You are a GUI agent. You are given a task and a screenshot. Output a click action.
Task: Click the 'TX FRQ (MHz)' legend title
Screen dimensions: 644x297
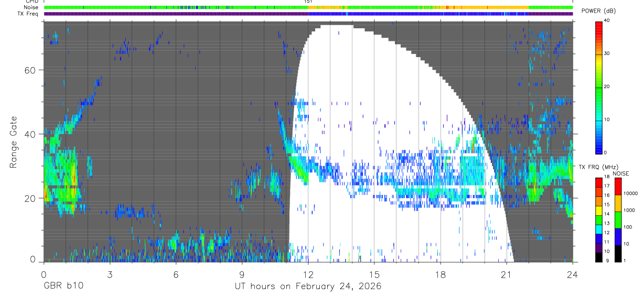point(598,167)
